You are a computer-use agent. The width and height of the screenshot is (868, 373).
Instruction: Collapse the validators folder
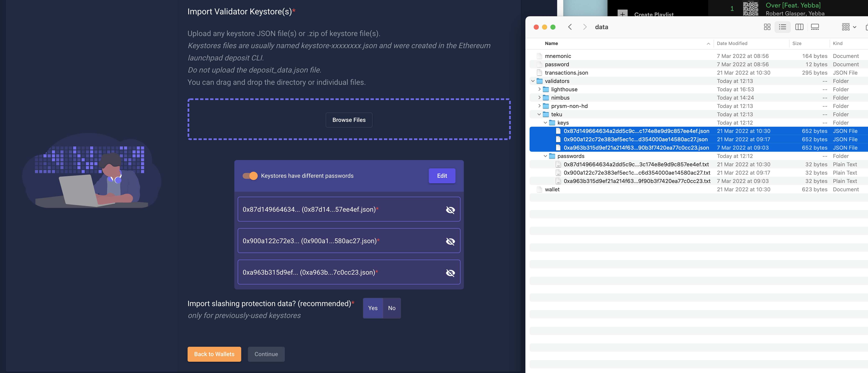click(x=533, y=81)
